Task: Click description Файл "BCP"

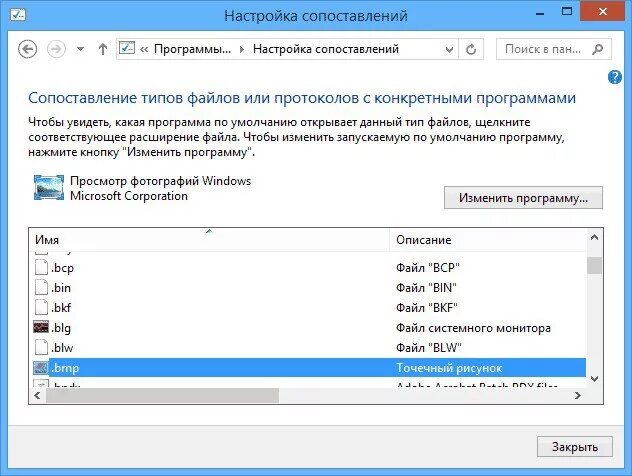Action: tap(428, 268)
